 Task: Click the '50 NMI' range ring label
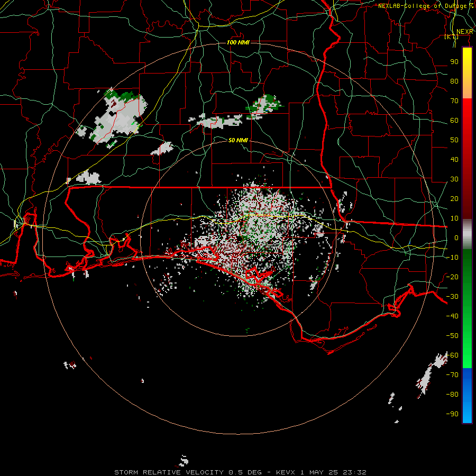pyautogui.click(x=238, y=140)
